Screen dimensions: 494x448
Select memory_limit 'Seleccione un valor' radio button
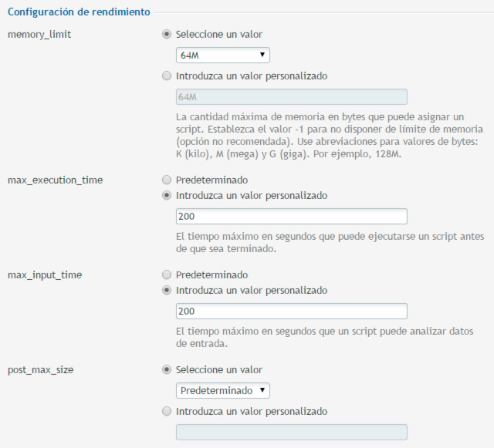coord(167,34)
